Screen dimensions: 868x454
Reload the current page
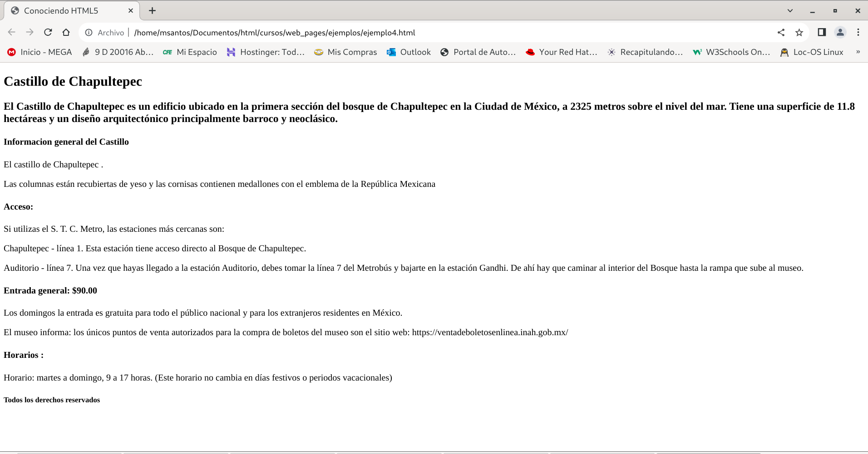pyautogui.click(x=48, y=32)
